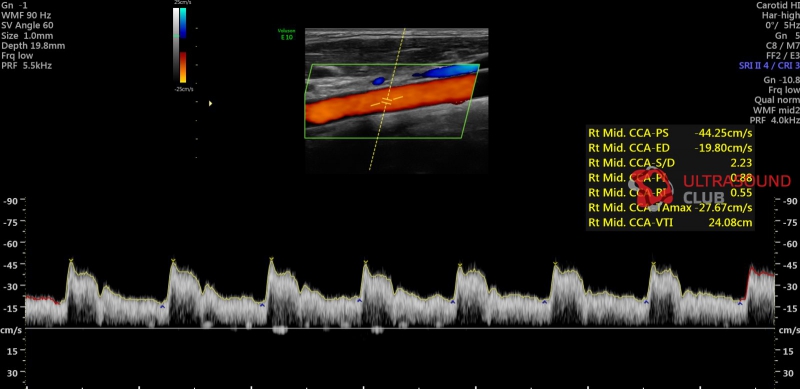This screenshot has width=800, height=389.
Task: Select the Rt Mid. CCA-PS measurement row
Action: 670,134
